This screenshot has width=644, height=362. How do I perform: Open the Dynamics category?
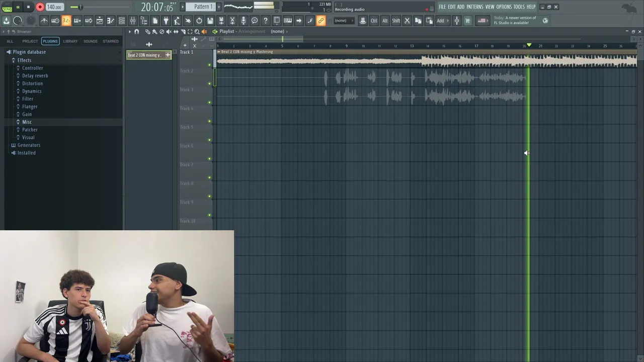pos(32,91)
